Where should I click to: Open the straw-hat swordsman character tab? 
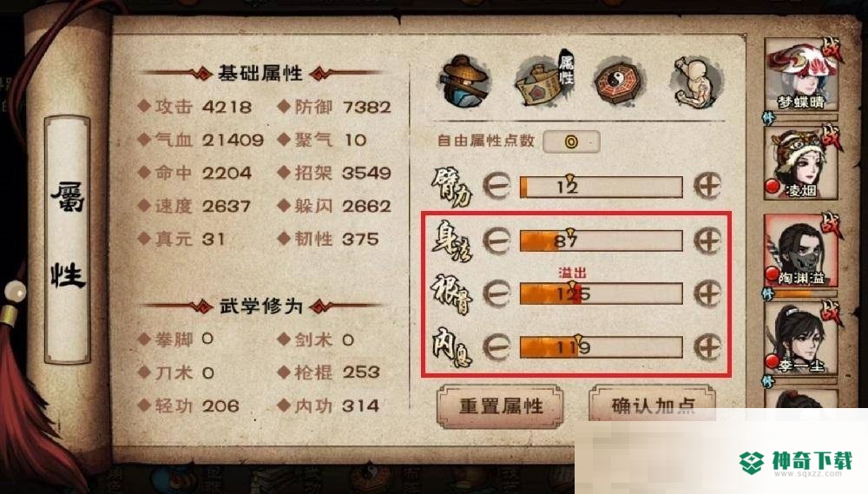[464, 80]
